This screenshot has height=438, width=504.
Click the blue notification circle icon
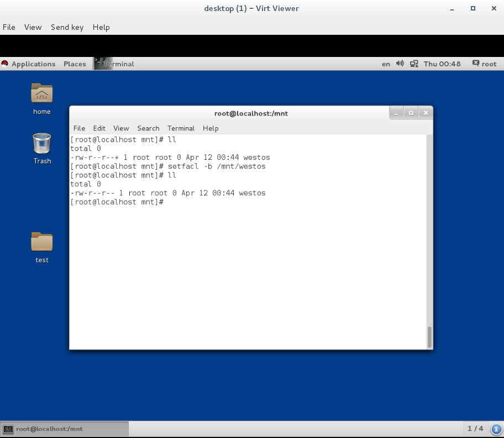pyautogui.click(x=496, y=429)
